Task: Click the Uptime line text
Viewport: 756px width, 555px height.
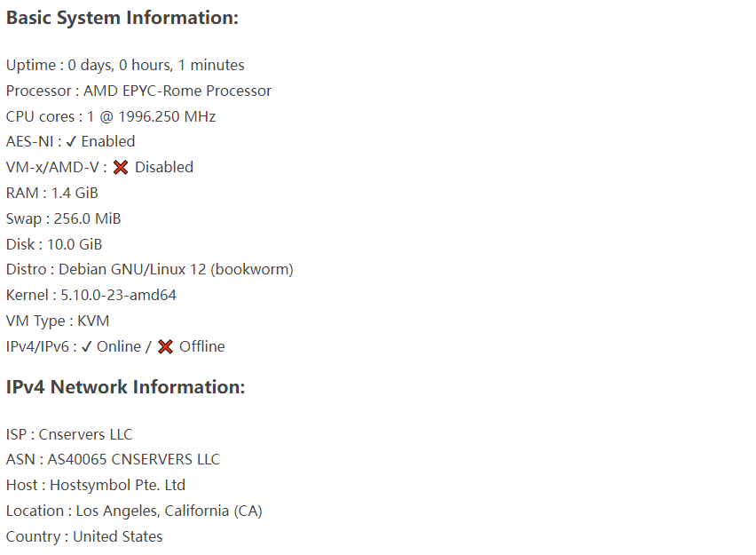Action: pyautogui.click(x=125, y=65)
